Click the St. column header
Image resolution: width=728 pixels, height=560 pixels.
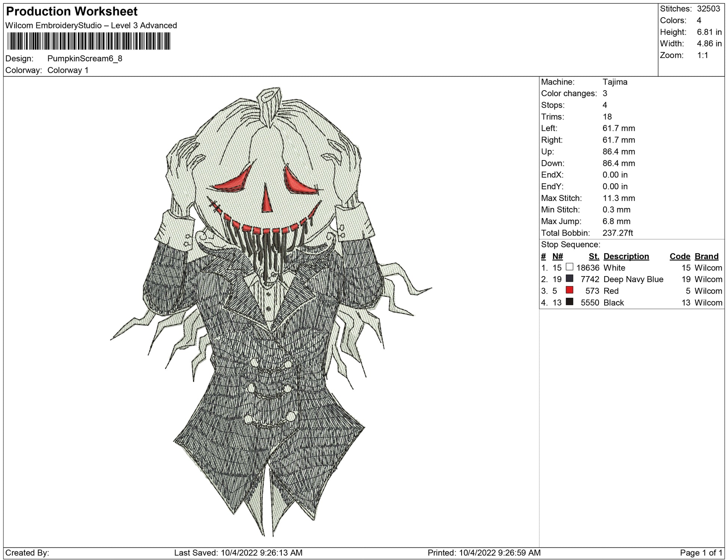click(594, 256)
